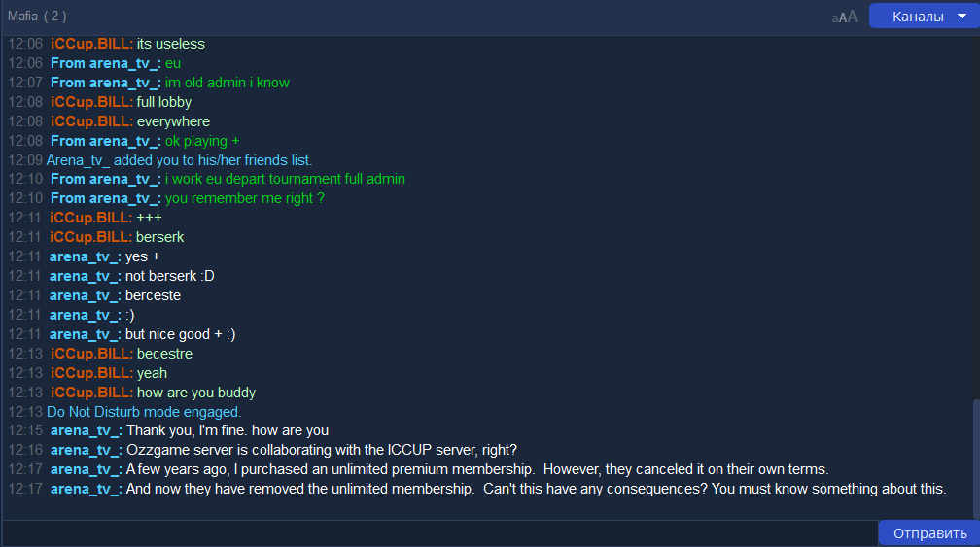Open the Каналы channels dropdown
Image resolution: width=980 pixels, height=547 pixels.
(x=917, y=17)
